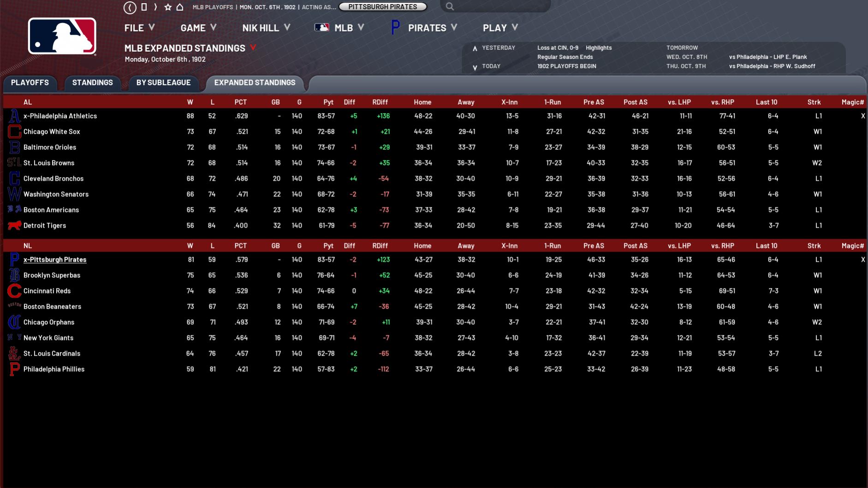The height and width of the screenshot is (488, 868).
Task: Click the forward navigation arrow icon
Action: [155, 7]
